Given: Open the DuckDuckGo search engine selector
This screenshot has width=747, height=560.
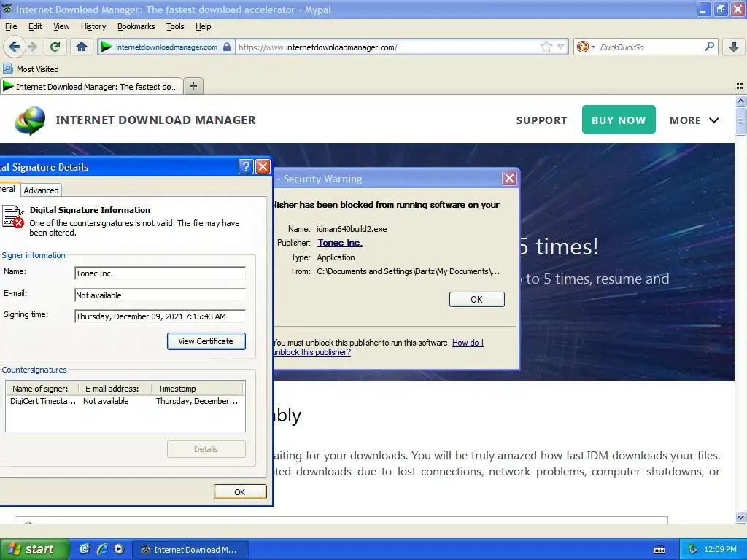Looking at the screenshot, I should click(586, 47).
